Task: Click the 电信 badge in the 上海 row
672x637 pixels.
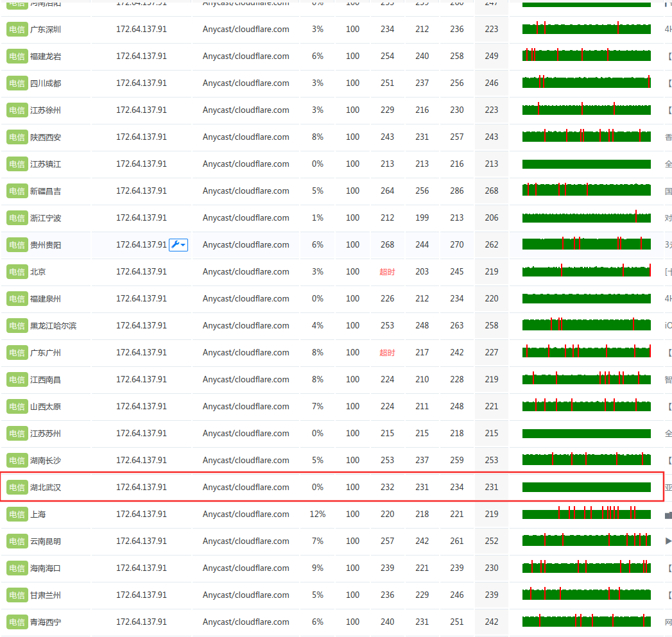Action: [17, 514]
